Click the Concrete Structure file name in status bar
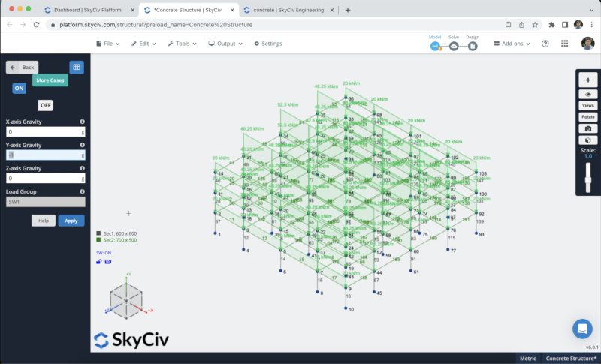 tap(571, 359)
